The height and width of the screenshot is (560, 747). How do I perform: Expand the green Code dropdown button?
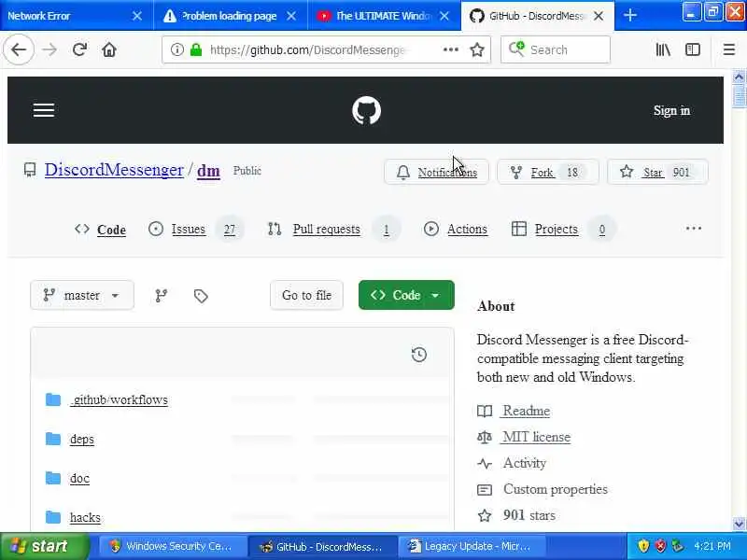[406, 295]
